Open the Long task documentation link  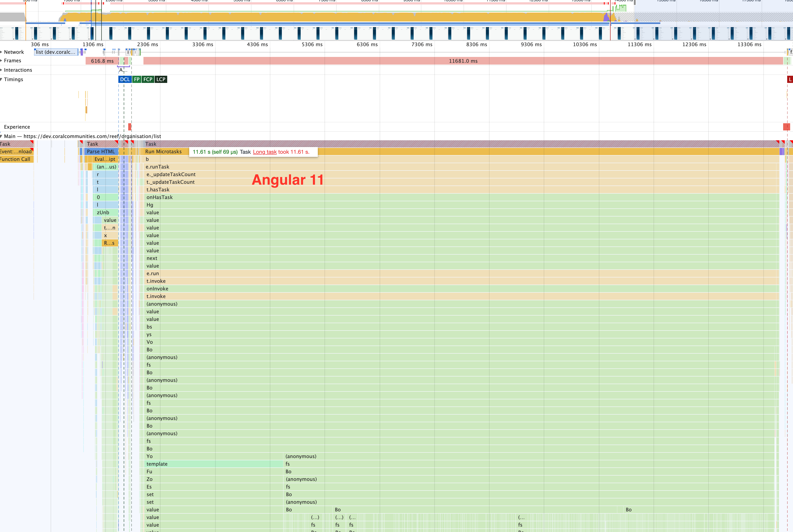tap(265, 152)
